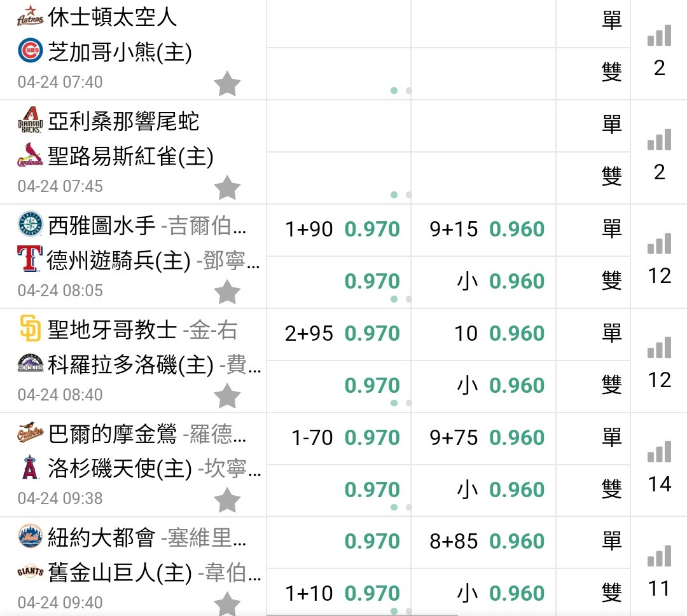This screenshot has height=616, width=687.
Task: Open stats chart for Padres vs Rockies
Action: (660, 348)
